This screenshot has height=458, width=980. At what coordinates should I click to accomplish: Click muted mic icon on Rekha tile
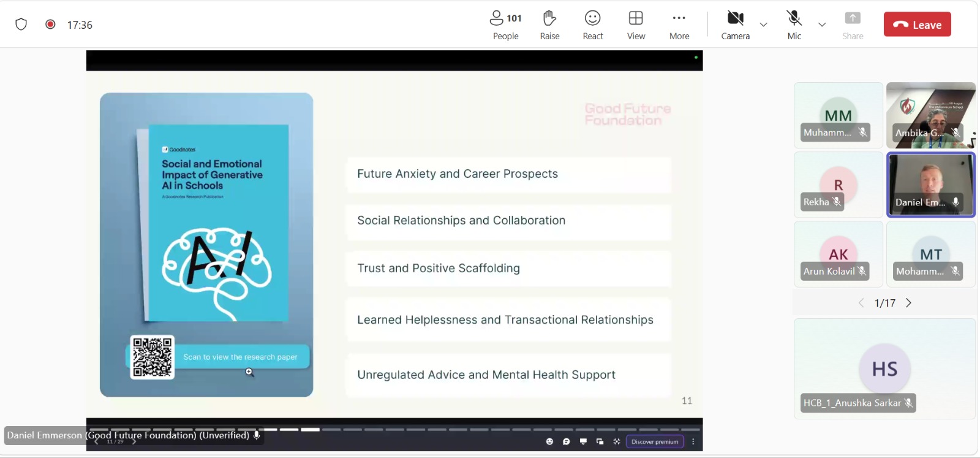coord(837,202)
